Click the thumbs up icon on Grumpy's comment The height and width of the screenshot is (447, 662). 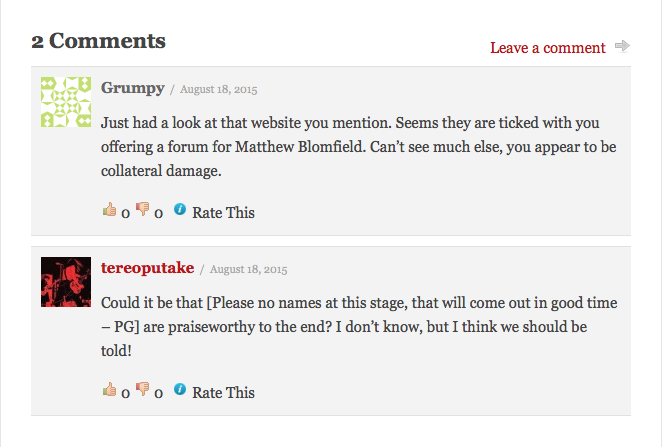tap(109, 209)
